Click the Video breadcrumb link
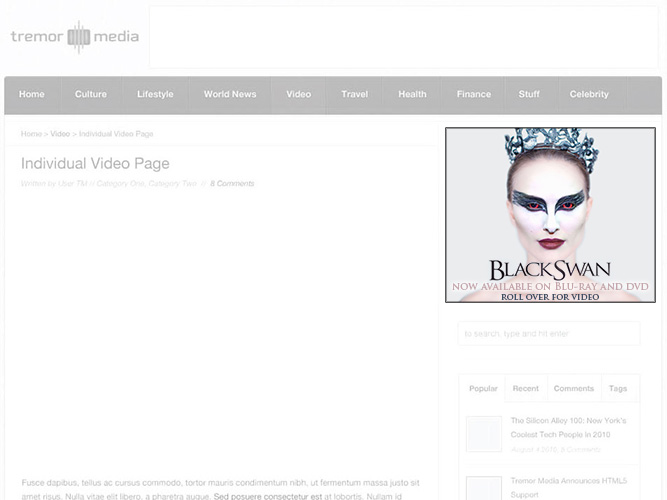Screen dimensions: 667x500 (x=60, y=134)
